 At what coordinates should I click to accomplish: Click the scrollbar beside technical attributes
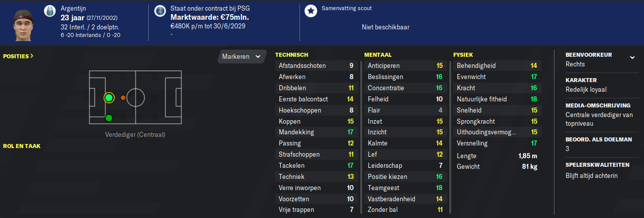coord(361,137)
